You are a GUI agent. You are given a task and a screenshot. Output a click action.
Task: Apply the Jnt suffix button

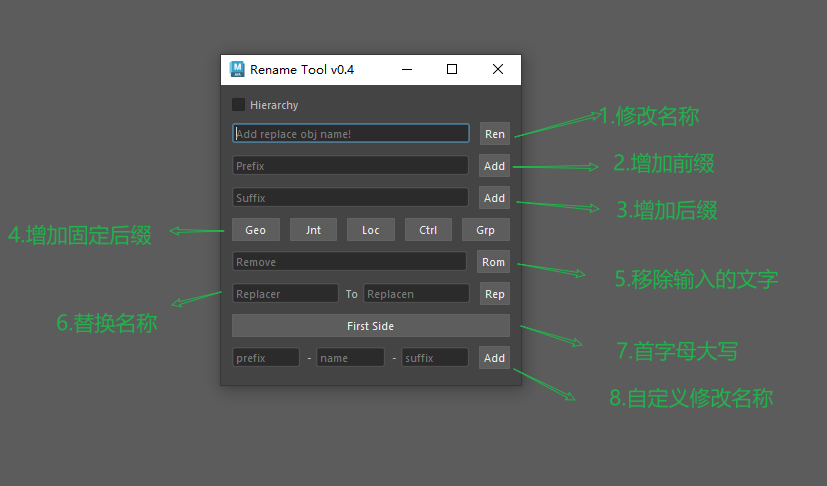click(x=313, y=230)
